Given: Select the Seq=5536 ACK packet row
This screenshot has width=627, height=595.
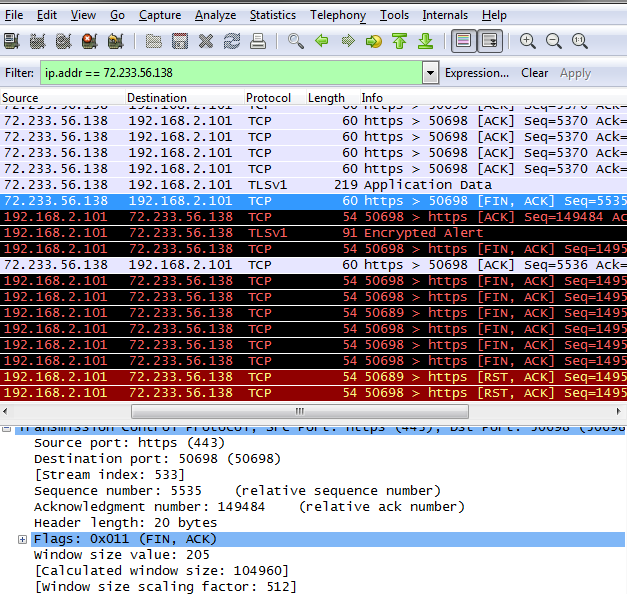Looking at the screenshot, I should (314, 265).
